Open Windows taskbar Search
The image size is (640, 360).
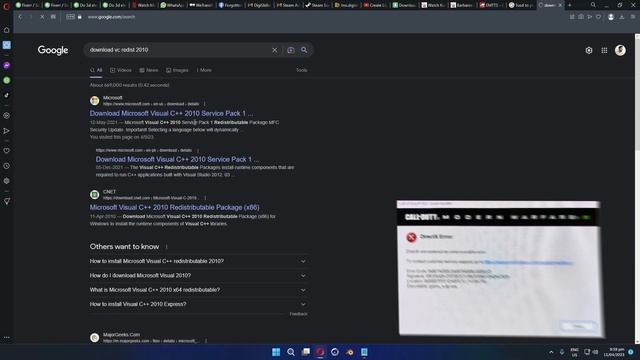coord(291,352)
